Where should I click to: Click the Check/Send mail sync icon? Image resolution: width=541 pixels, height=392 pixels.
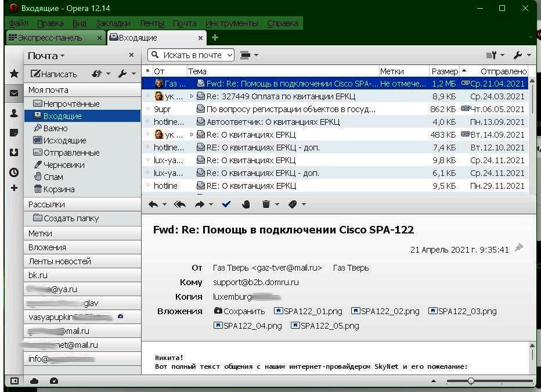pos(97,74)
